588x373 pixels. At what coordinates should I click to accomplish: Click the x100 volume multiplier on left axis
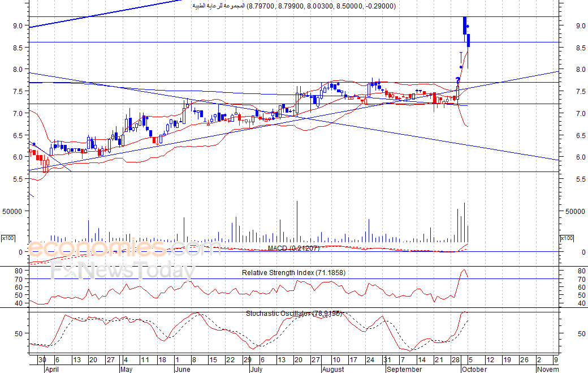point(8,238)
